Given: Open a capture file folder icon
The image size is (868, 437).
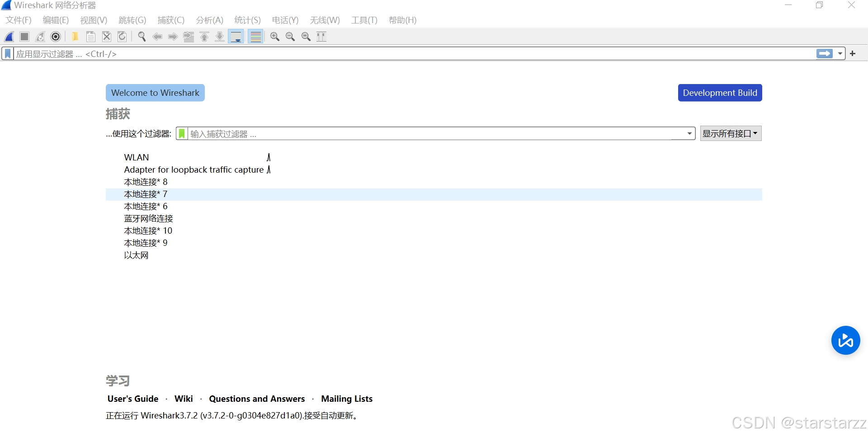Looking at the screenshot, I should pos(75,37).
